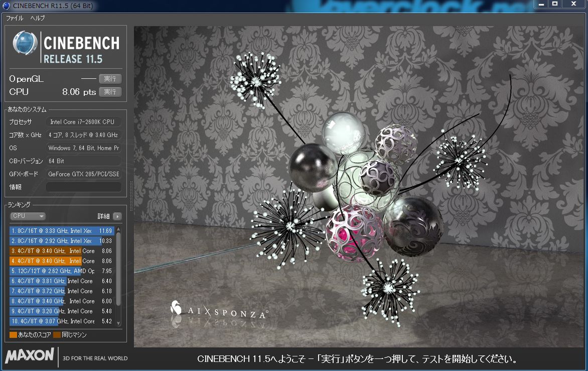Click the Cinebench globe logo icon
Viewport: 588px width, 371px height.
[x=25, y=42]
